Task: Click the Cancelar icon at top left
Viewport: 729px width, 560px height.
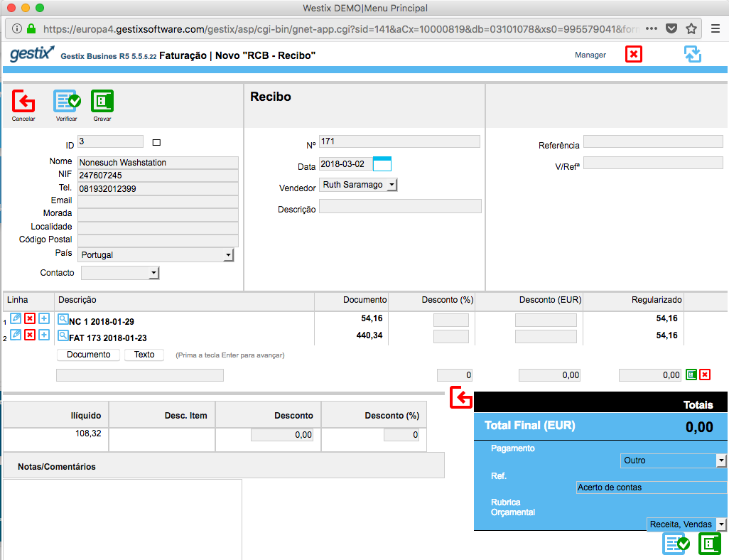Action: tap(23, 101)
